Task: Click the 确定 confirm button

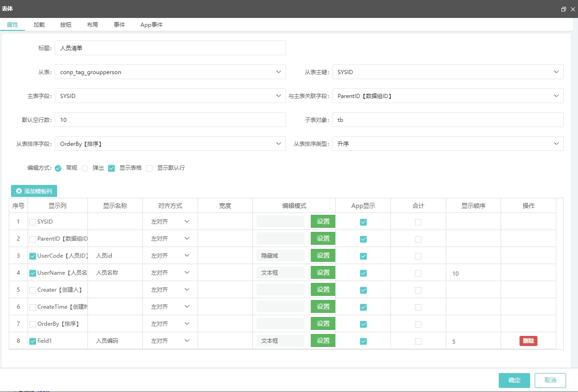Action: [x=514, y=380]
